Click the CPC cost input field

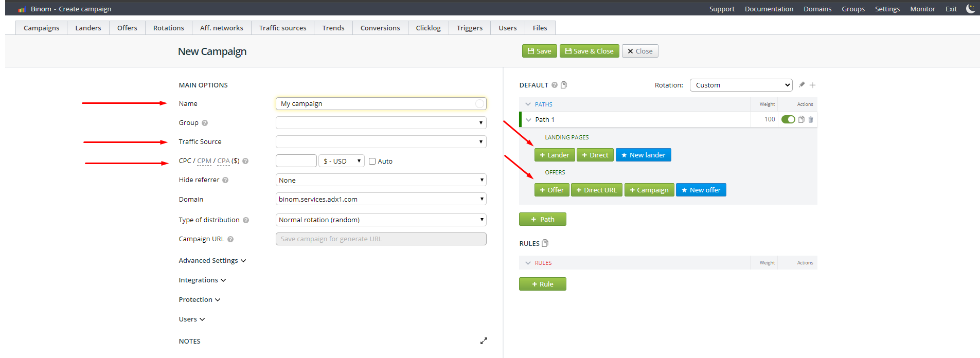[x=296, y=161]
